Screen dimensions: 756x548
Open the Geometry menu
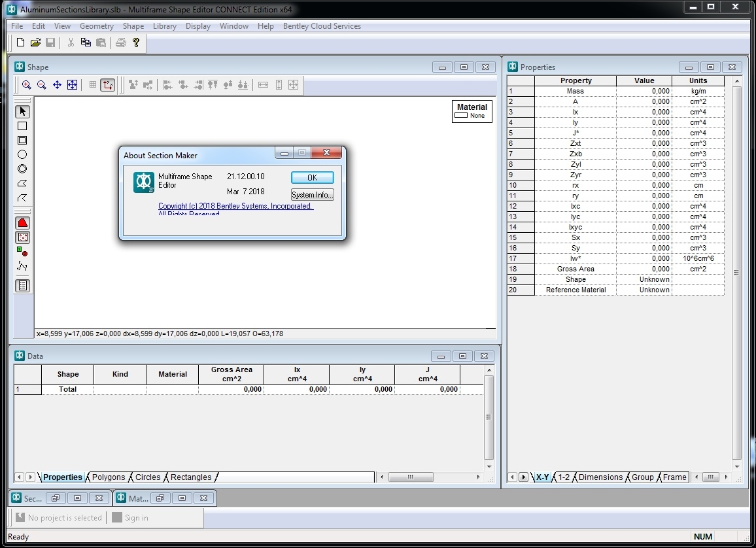(x=96, y=26)
